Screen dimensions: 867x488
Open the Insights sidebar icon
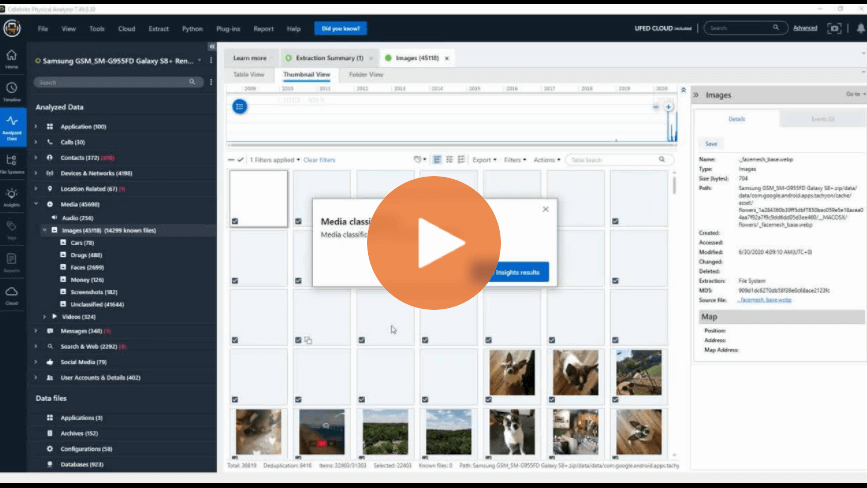point(12,197)
